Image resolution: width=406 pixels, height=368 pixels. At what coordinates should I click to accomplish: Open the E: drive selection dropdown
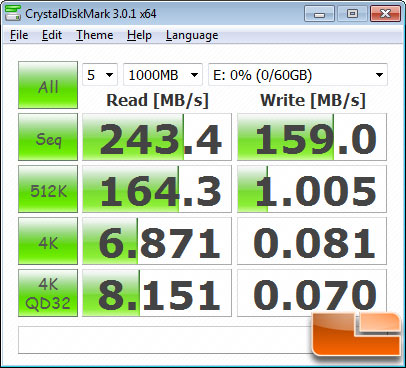tap(298, 75)
